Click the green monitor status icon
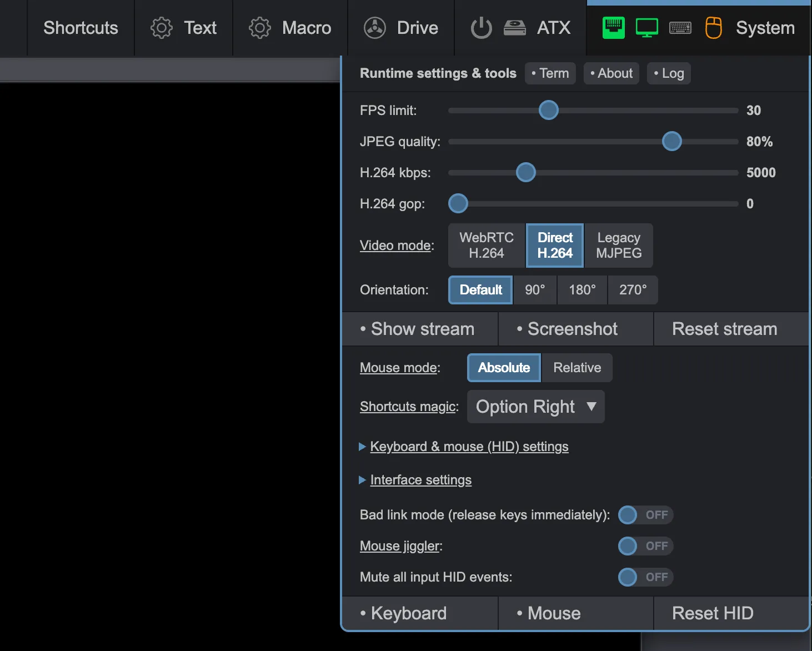The width and height of the screenshot is (812, 651). click(647, 28)
